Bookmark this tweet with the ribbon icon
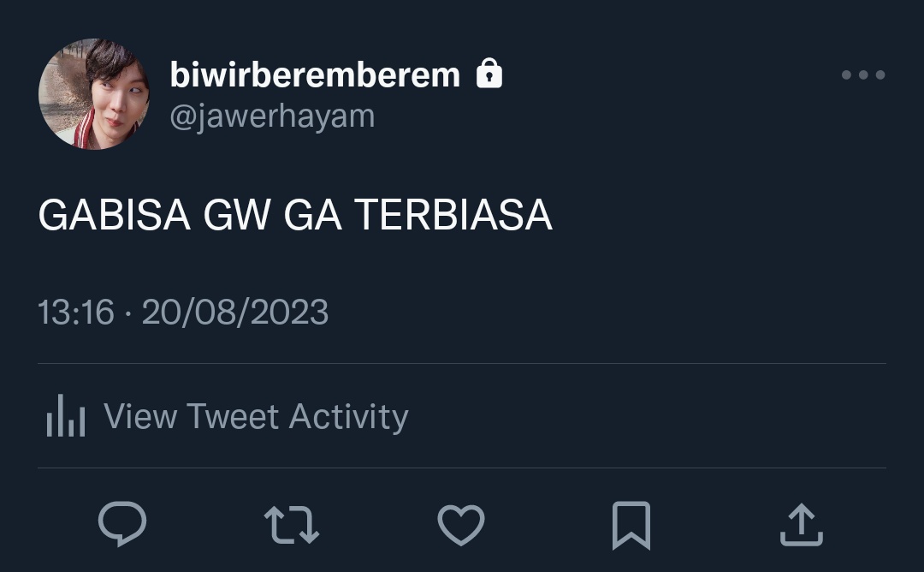 631,525
